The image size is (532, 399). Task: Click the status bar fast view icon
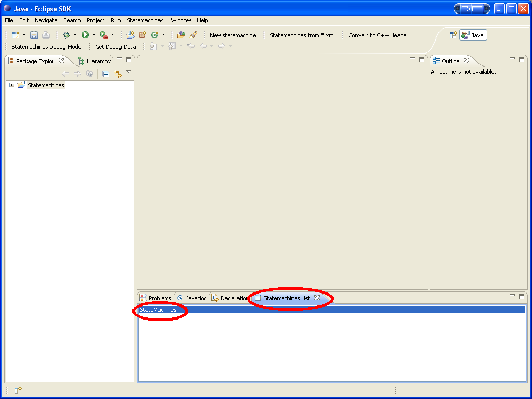point(18,390)
